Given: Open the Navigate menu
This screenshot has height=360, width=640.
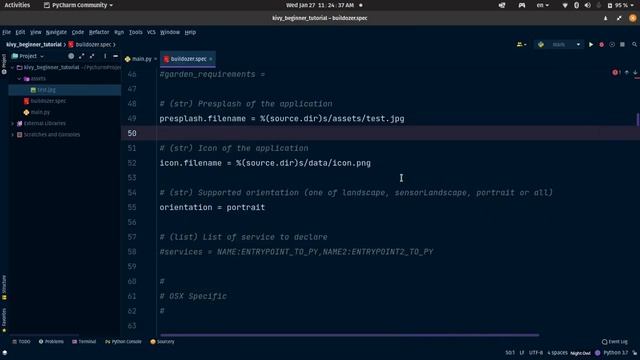Looking at the screenshot, I should click(56, 32).
